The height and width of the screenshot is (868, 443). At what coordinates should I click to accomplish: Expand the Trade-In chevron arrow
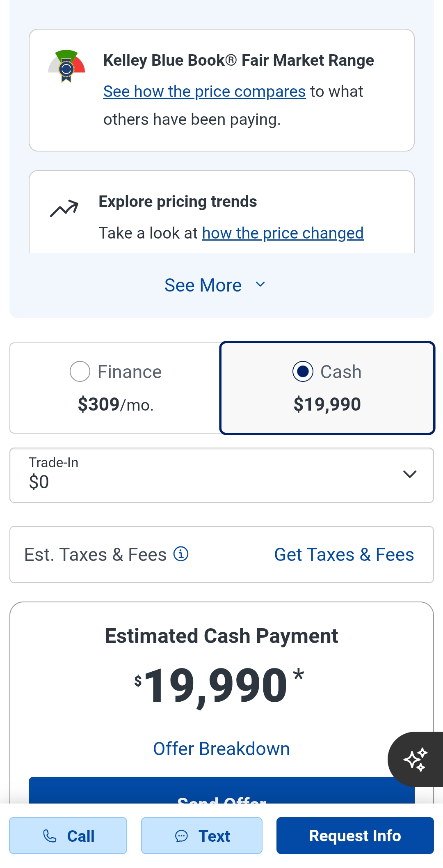coord(410,474)
